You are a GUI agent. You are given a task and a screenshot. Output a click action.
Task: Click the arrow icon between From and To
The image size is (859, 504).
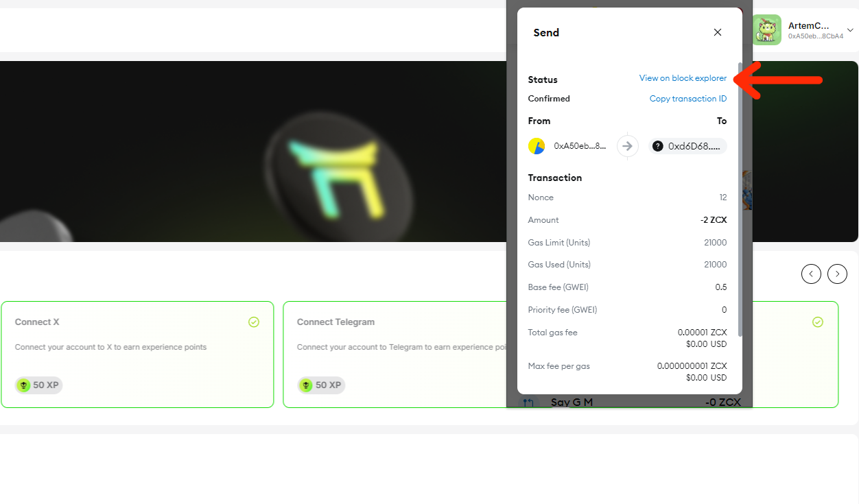coord(627,146)
